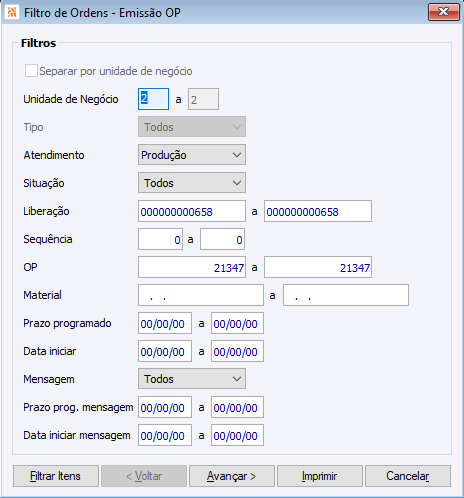Click the Filtros group heading
This screenshot has width=464, height=498.
pos(38,43)
